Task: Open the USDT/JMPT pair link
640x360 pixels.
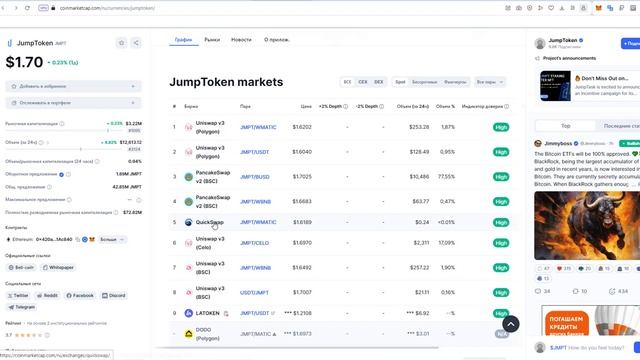Action: 254,293
